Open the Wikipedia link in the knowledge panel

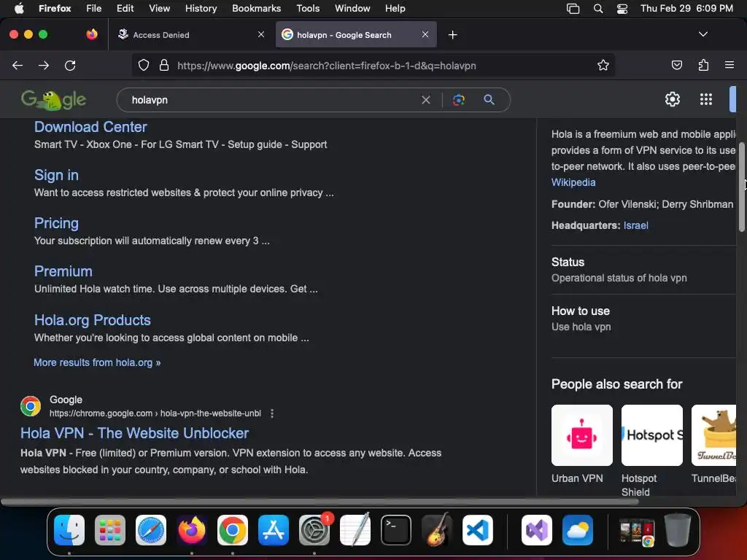point(573,182)
